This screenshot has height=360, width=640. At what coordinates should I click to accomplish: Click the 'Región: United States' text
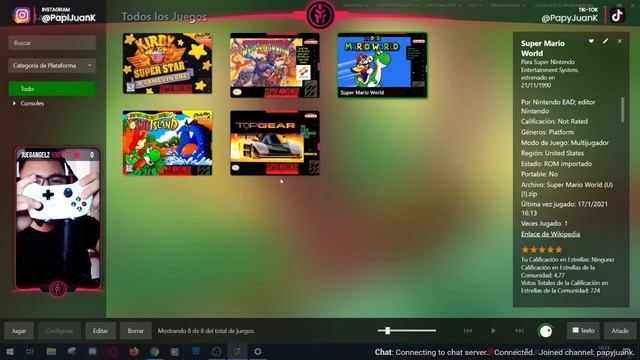tap(552, 153)
